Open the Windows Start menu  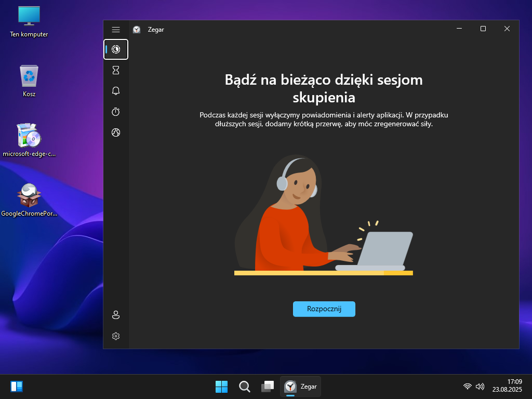(x=221, y=387)
